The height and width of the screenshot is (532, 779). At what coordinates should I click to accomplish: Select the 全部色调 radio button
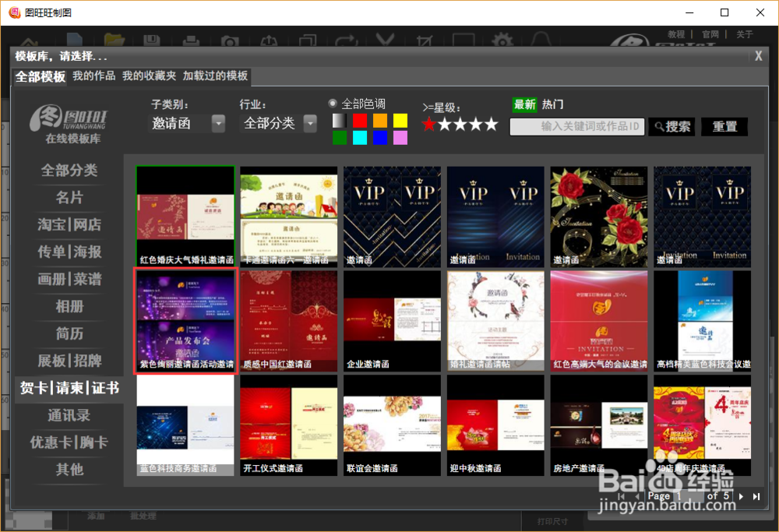point(333,102)
